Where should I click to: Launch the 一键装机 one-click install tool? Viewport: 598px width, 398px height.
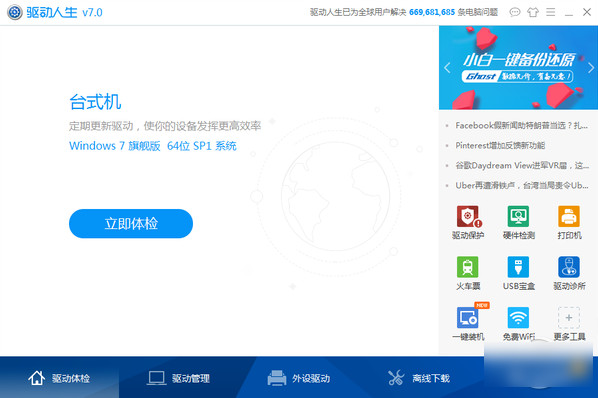click(x=468, y=323)
